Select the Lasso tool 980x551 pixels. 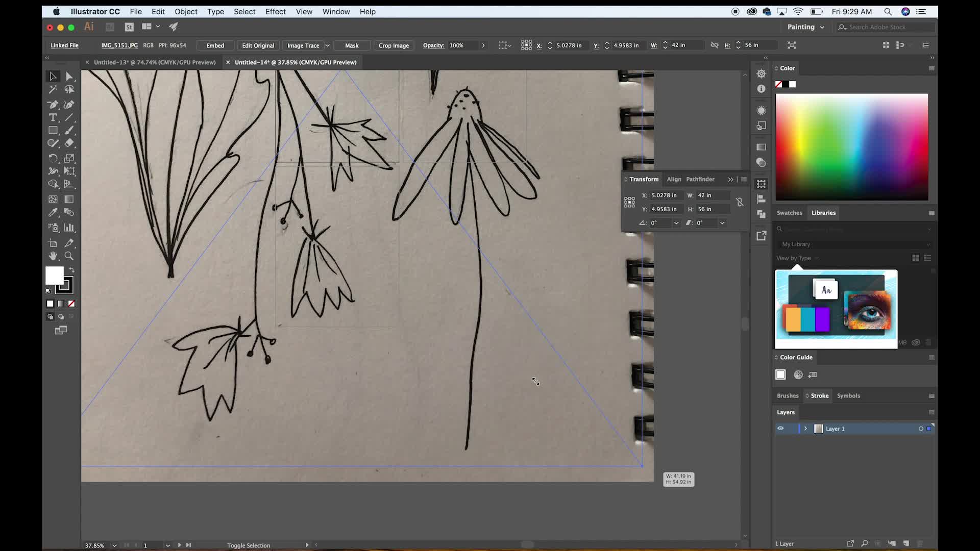tap(69, 89)
